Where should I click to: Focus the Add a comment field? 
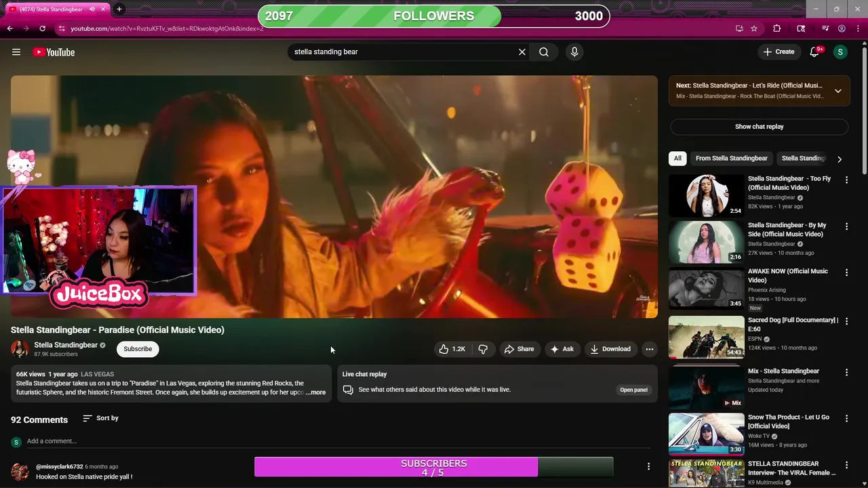(338, 441)
